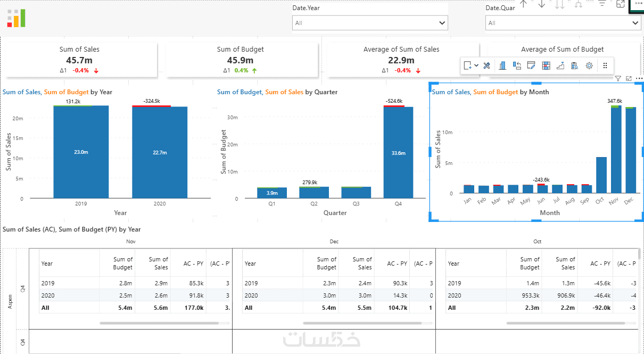644x354 pixels.
Task: Click the conditional formatting table icon
Action: click(x=546, y=65)
